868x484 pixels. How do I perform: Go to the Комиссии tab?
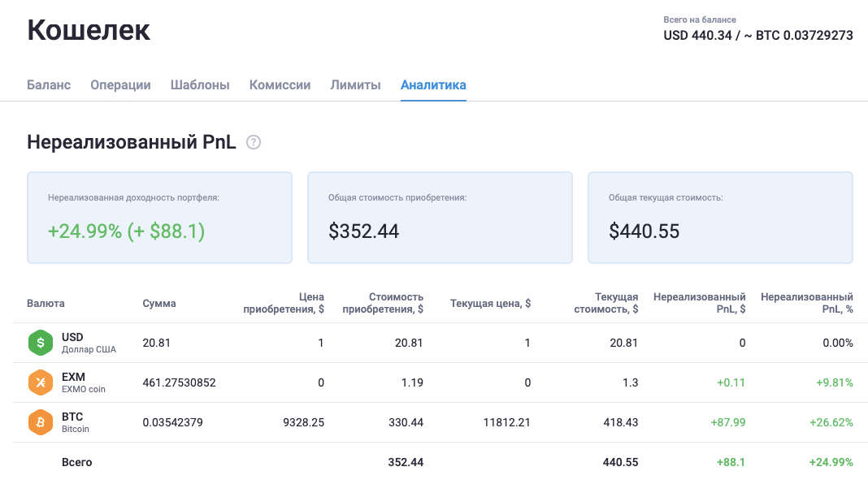pyautogui.click(x=280, y=84)
